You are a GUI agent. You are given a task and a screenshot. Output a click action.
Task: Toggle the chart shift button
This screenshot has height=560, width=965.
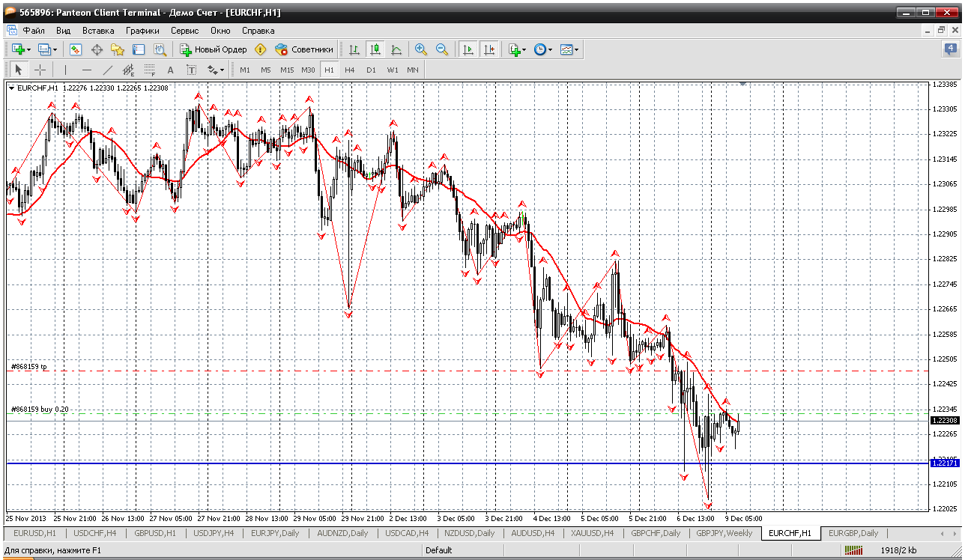click(489, 49)
